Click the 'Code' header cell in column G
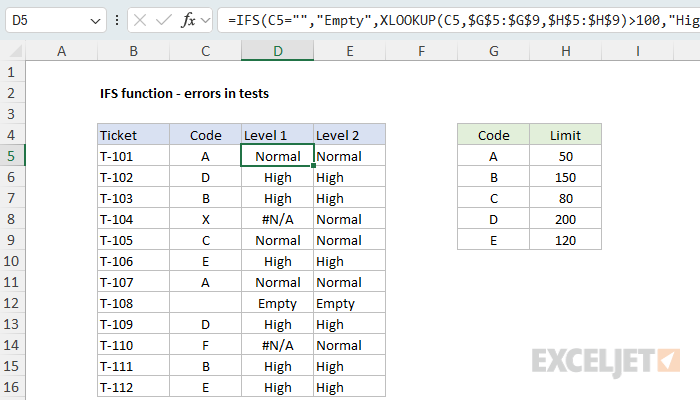This screenshot has height=400, width=700. tap(493, 135)
